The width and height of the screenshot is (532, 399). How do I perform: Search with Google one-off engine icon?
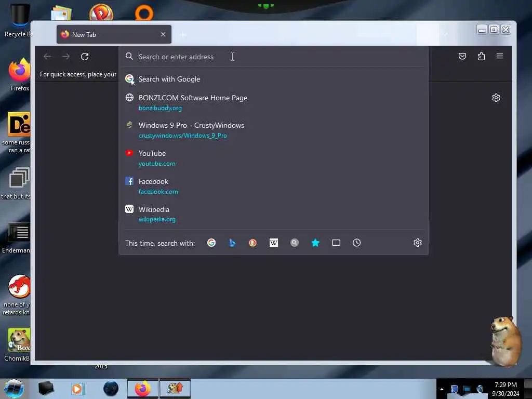point(211,243)
